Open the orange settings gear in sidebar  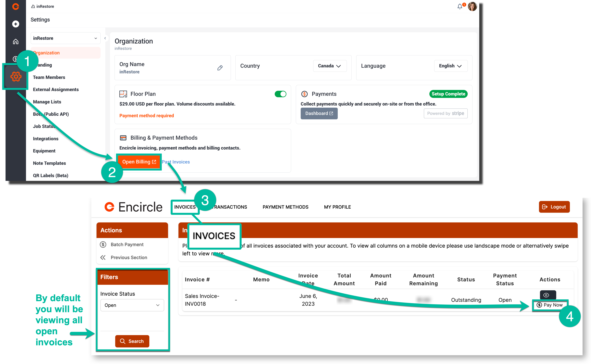click(x=16, y=77)
